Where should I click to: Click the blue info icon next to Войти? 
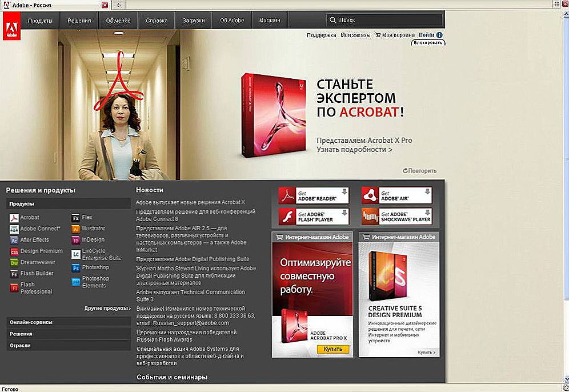point(439,35)
